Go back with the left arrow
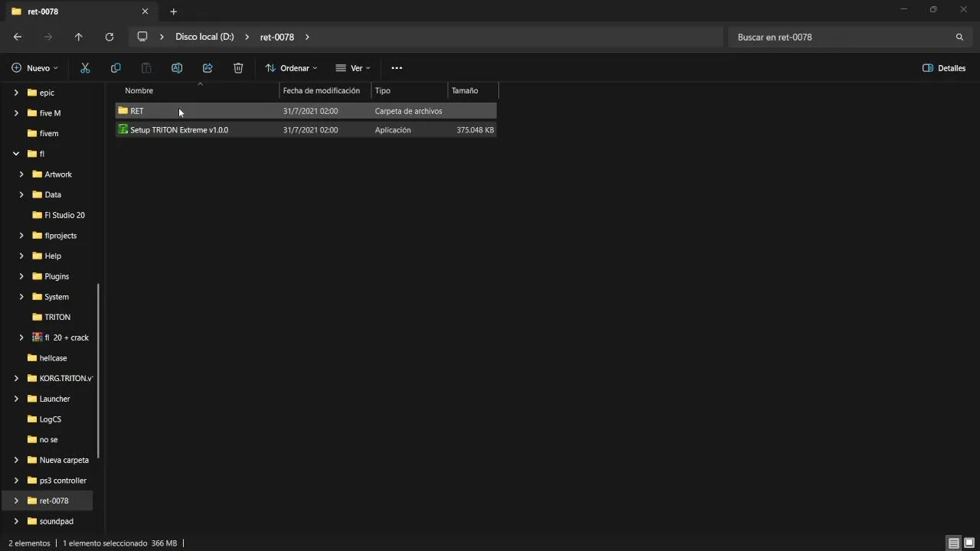980x551 pixels. point(18,37)
